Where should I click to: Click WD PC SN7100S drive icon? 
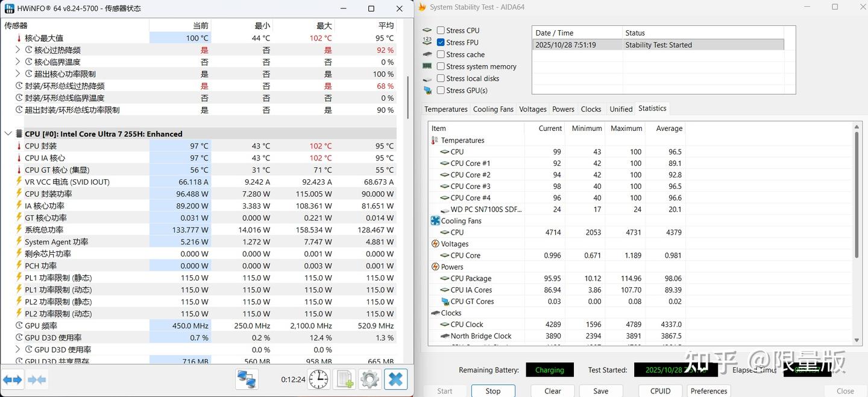(x=445, y=209)
